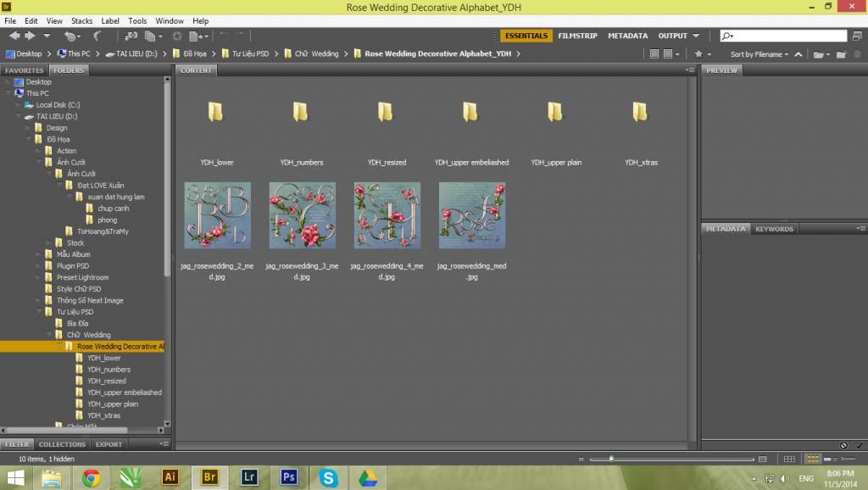Open the Refine stacked-pages tool menu
Screen dimensions: 868x490
pos(153,36)
